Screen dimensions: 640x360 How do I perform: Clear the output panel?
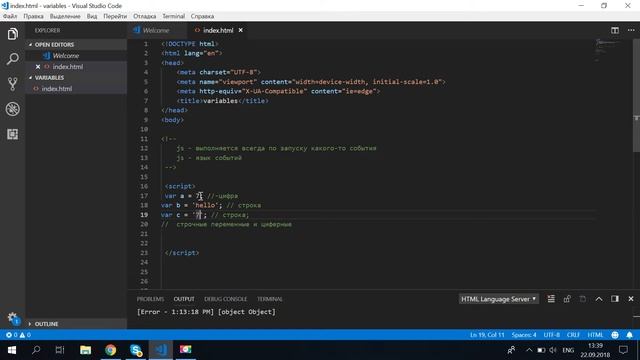pyautogui.click(x=551, y=299)
